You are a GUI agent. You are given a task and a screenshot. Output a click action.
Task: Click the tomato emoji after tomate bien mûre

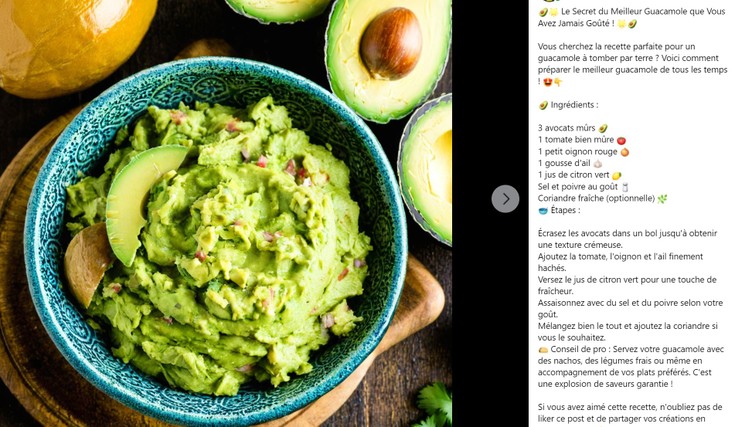point(621,140)
